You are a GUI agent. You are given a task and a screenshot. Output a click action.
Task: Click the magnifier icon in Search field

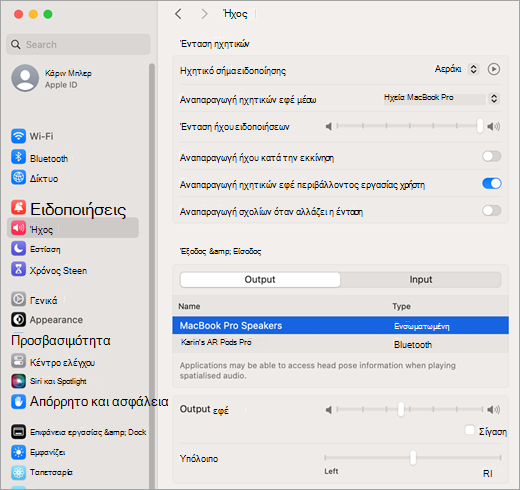(16, 44)
